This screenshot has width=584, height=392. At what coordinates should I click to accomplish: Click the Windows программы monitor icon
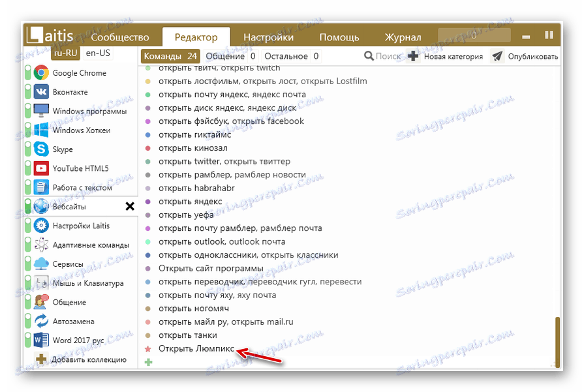pos(41,111)
